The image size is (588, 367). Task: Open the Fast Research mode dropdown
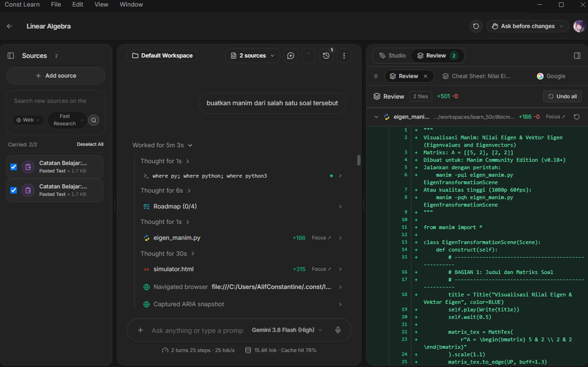click(67, 120)
